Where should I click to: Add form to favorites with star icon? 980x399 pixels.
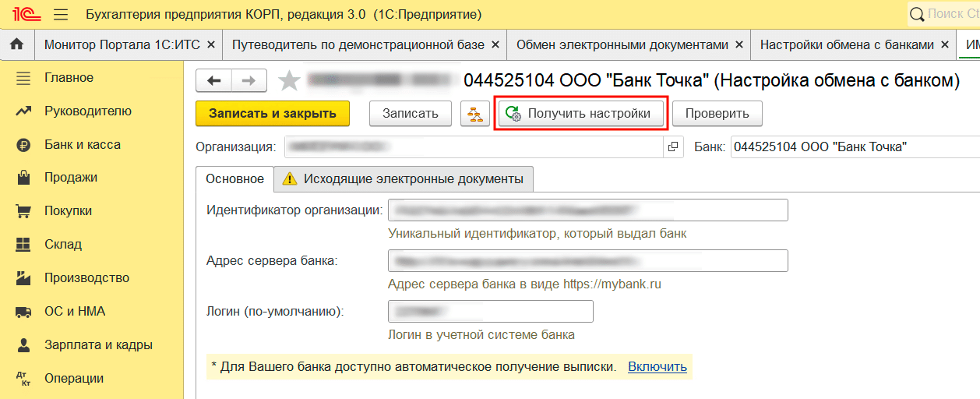(x=289, y=80)
